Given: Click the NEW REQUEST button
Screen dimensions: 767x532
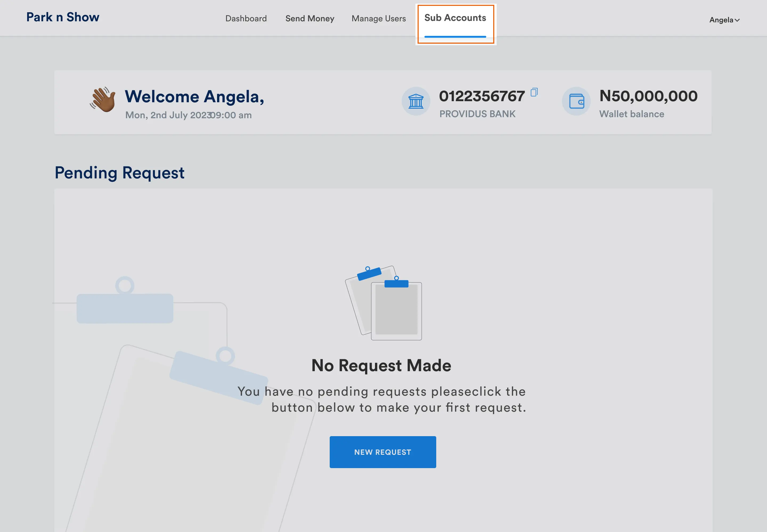Looking at the screenshot, I should [x=383, y=452].
